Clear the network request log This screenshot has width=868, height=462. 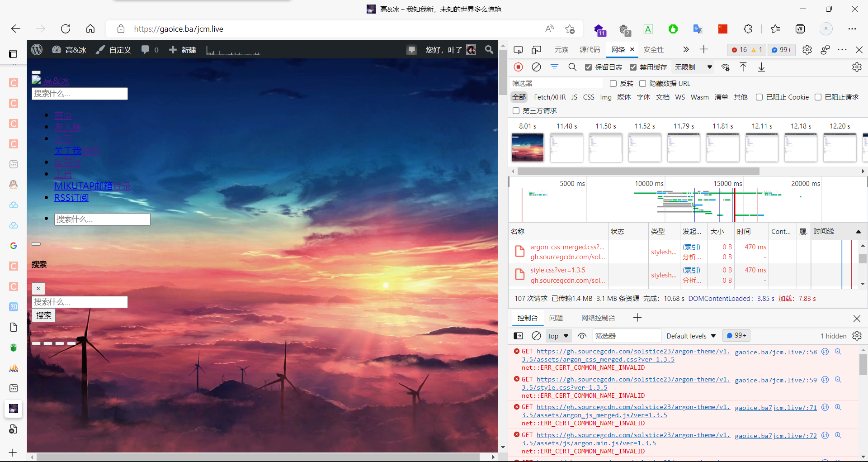click(x=537, y=67)
